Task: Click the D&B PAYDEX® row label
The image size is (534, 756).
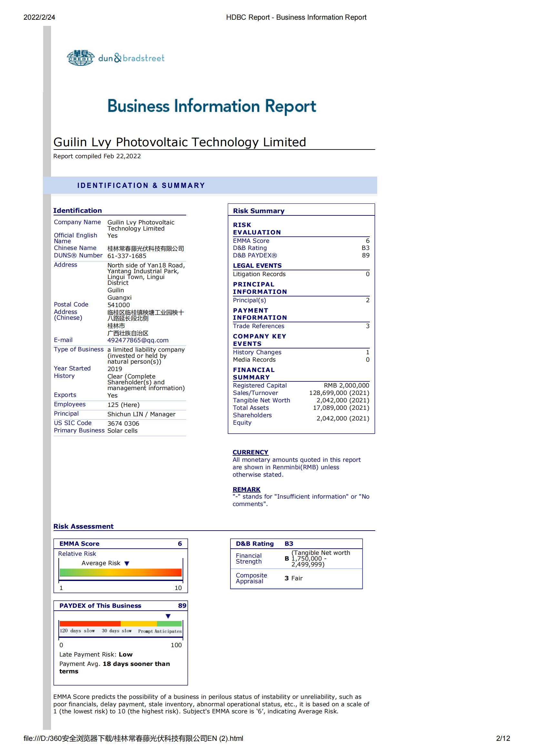Action: tap(255, 255)
